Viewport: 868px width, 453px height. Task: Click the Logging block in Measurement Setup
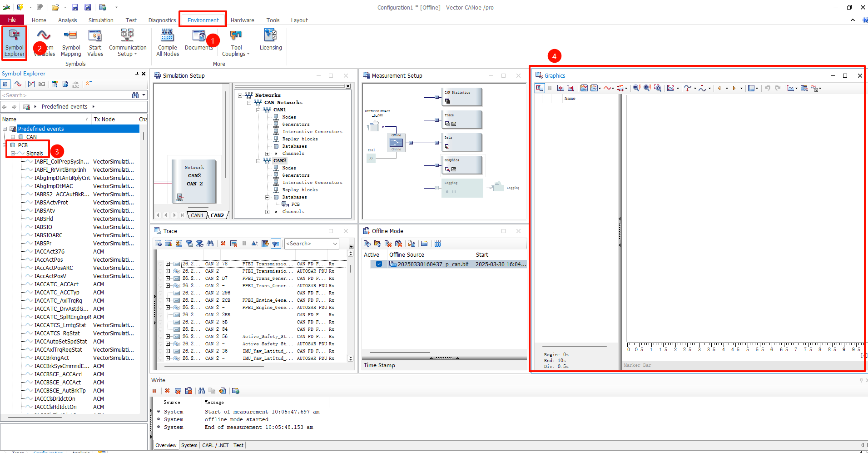463,188
